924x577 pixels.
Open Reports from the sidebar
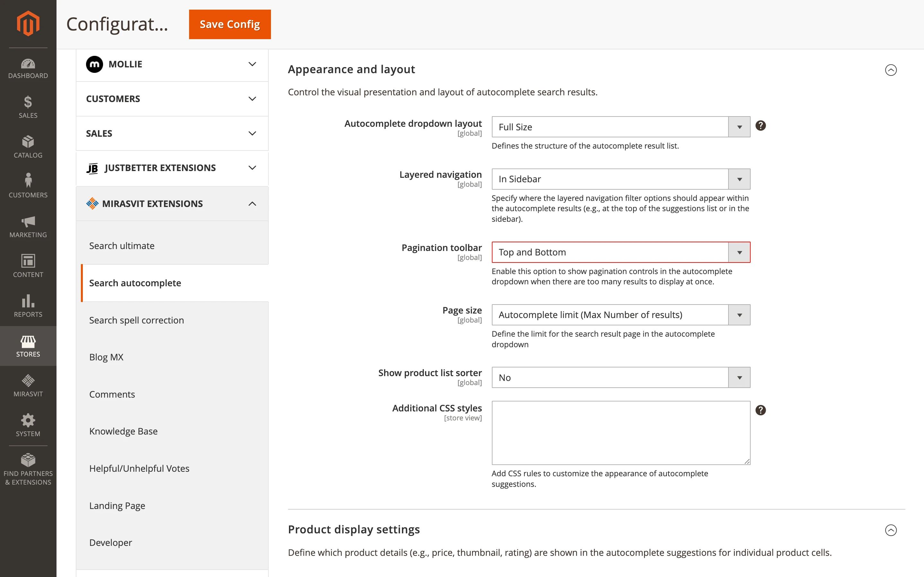tap(28, 305)
